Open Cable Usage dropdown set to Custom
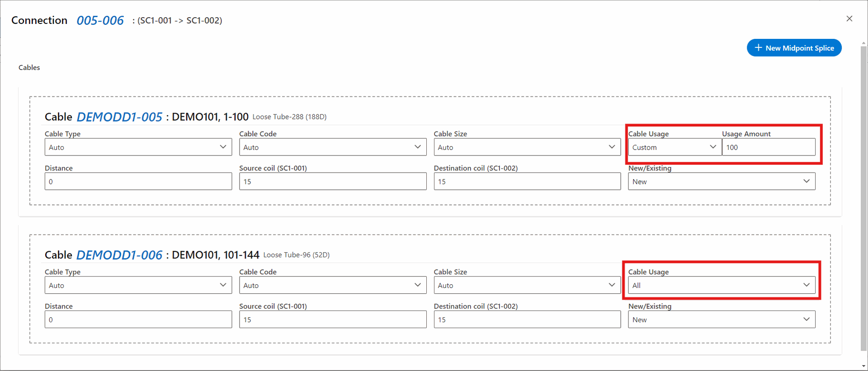 click(675, 147)
